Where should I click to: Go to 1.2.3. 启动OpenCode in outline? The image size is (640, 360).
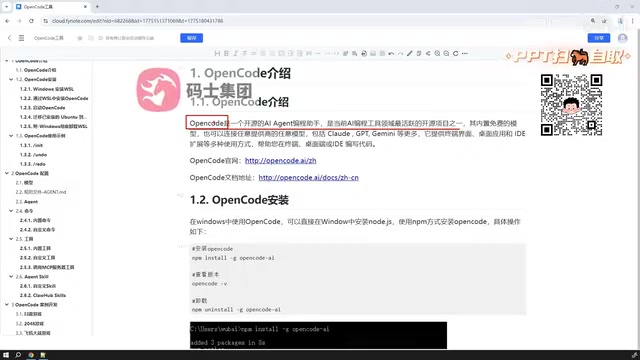tap(42, 108)
